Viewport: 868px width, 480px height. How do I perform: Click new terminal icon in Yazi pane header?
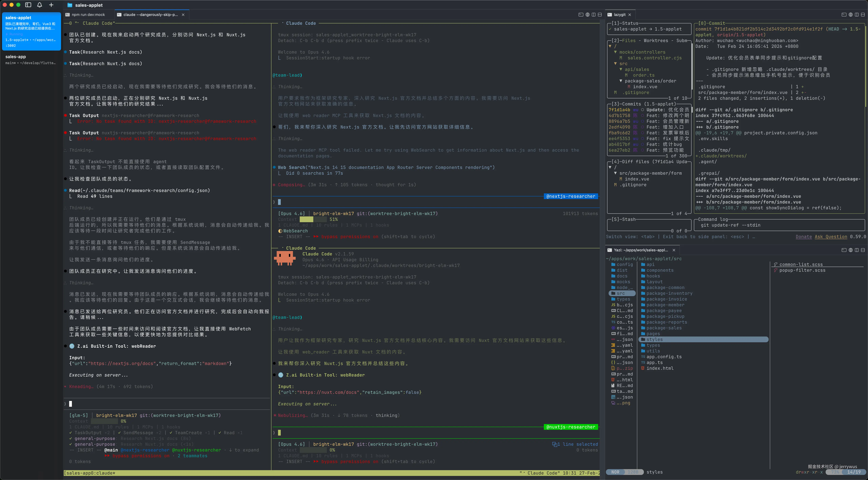(x=844, y=250)
